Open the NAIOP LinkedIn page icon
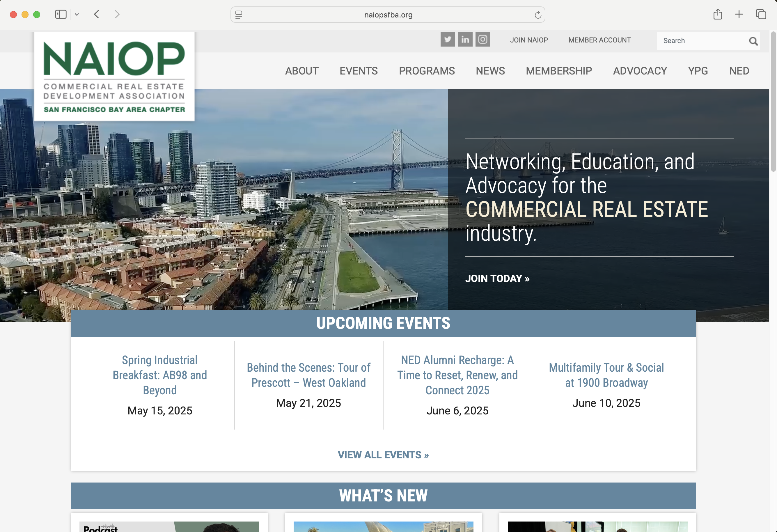 pyautogui.click(x=465, y=40)
